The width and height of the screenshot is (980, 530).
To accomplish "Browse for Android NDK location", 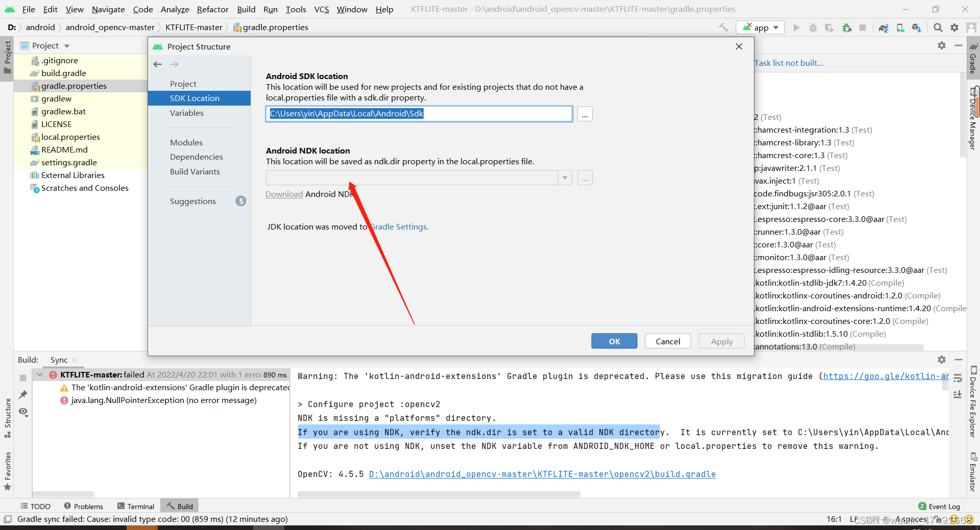I will [585, 178].
